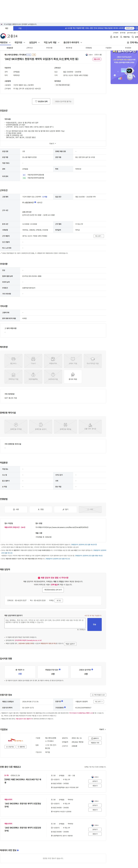Click the 장애인용 주차장 icon
Screen dimensions: 138x868
[16, 427]
